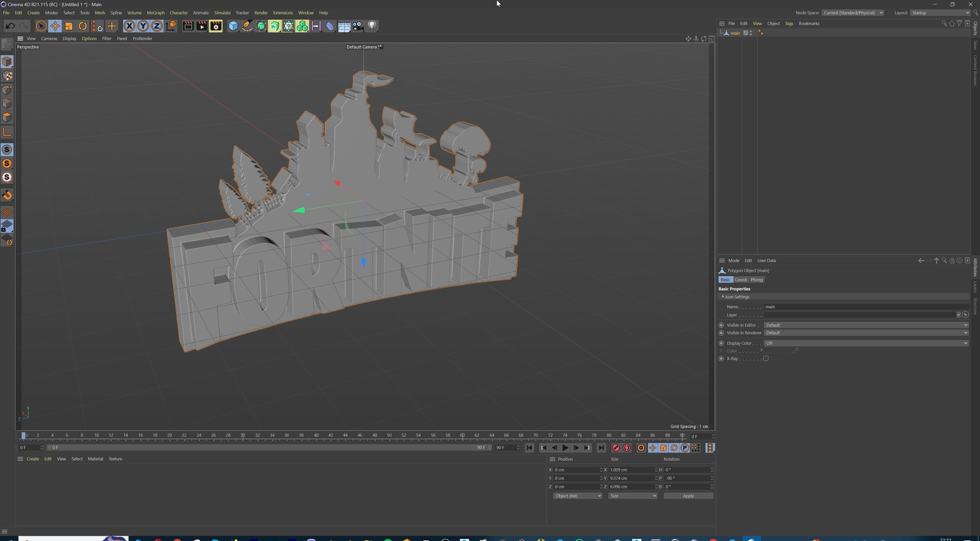Open viewport Cameras menu
980x541 pixels.
(x=49, y=39)
